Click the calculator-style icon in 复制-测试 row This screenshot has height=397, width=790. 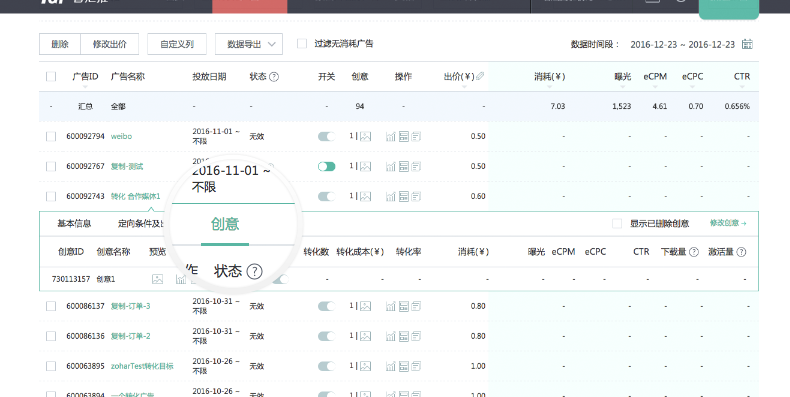coord(404,166)
